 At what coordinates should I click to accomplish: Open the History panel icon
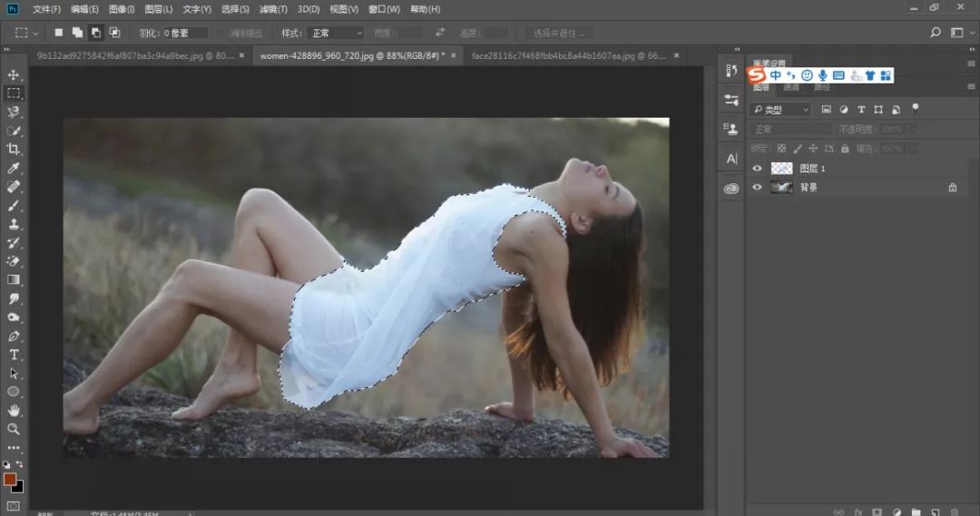pyautogui.click(x=731, y=71)
